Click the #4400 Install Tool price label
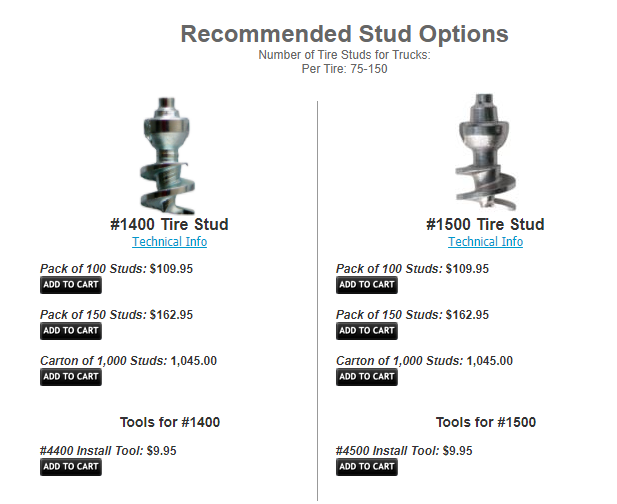The width and height of the screenshot is (617, 504). click(x=108, y=451)
